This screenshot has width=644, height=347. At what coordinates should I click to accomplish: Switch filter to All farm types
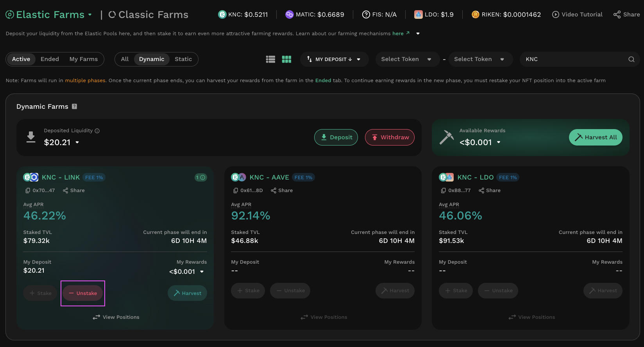(125, 59)
